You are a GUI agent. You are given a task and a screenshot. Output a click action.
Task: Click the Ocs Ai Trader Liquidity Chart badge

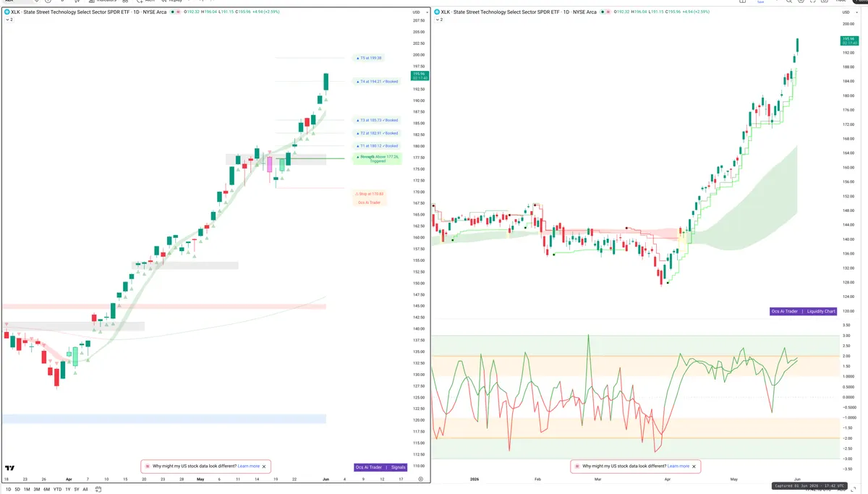(x=804, y=311)
